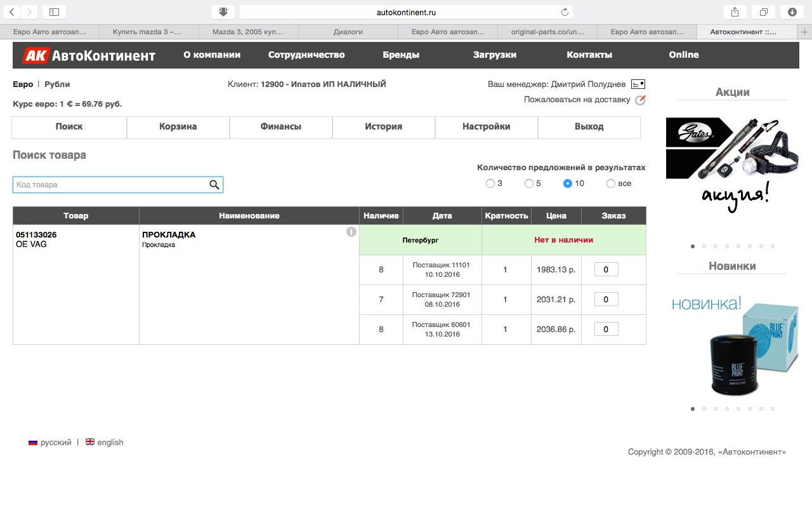Image resolution: width=812 pixels, height=508 pixels.
Task: Click 'Пожаловаться на доставку' link
Action: click(577, 100)
